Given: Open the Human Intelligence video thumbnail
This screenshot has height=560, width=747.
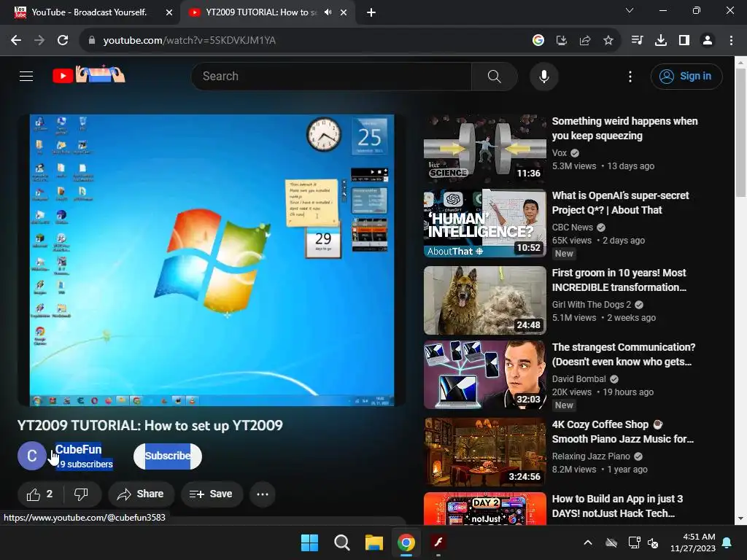Looking at the screenshot, I should click(x=485, y=223).
